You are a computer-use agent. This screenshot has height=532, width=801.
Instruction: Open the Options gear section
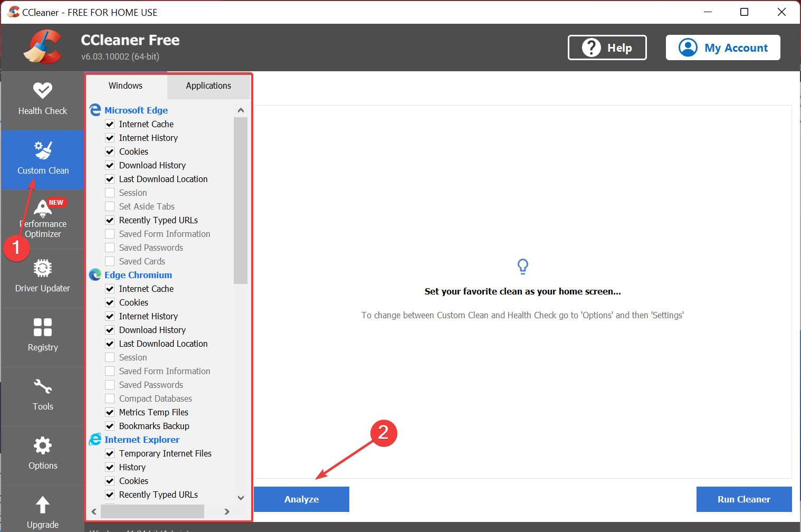coord(43,455)
